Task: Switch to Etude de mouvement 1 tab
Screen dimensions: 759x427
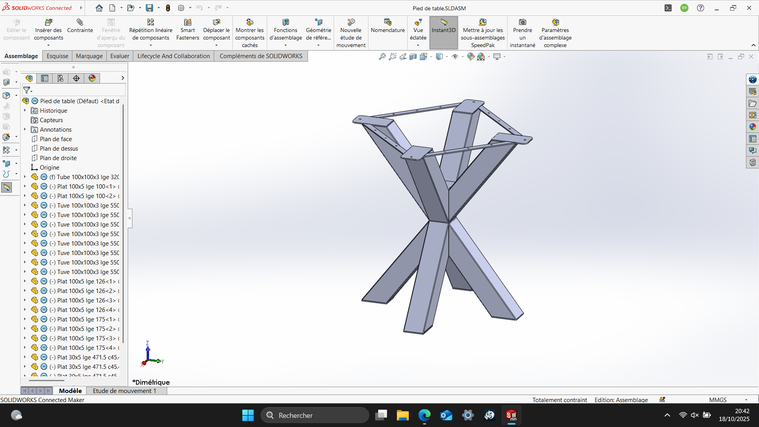Action: [124, 391]
